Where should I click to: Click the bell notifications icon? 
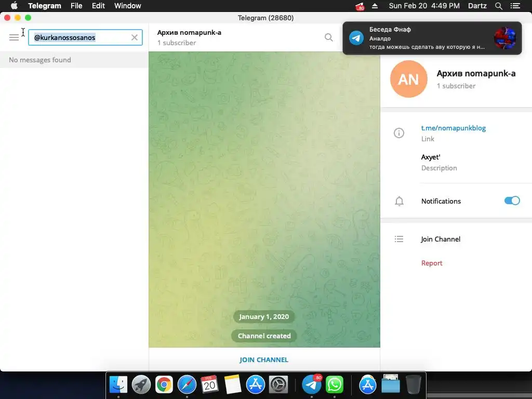(399, 201)
